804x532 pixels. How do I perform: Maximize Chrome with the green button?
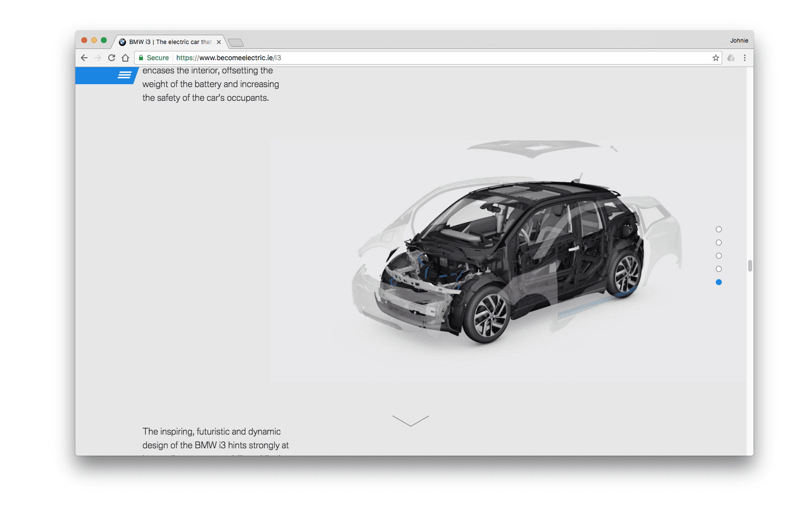click(x=104, y=41)
